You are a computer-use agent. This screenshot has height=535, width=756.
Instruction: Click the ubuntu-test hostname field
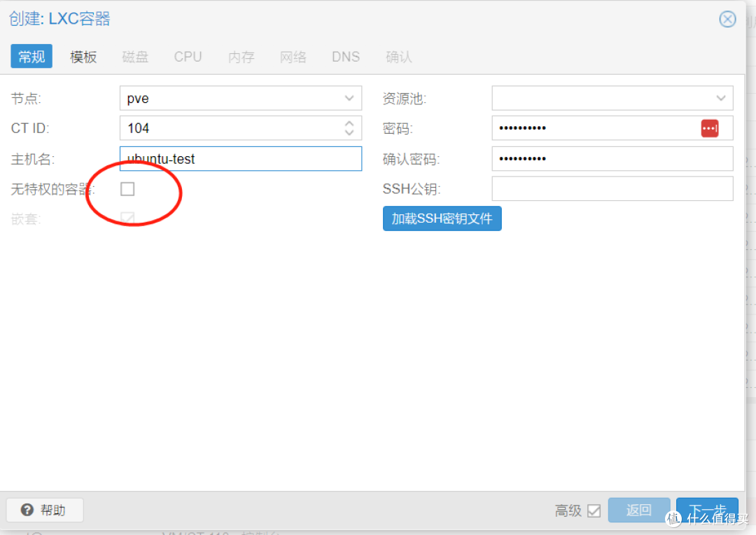(240, 159)
